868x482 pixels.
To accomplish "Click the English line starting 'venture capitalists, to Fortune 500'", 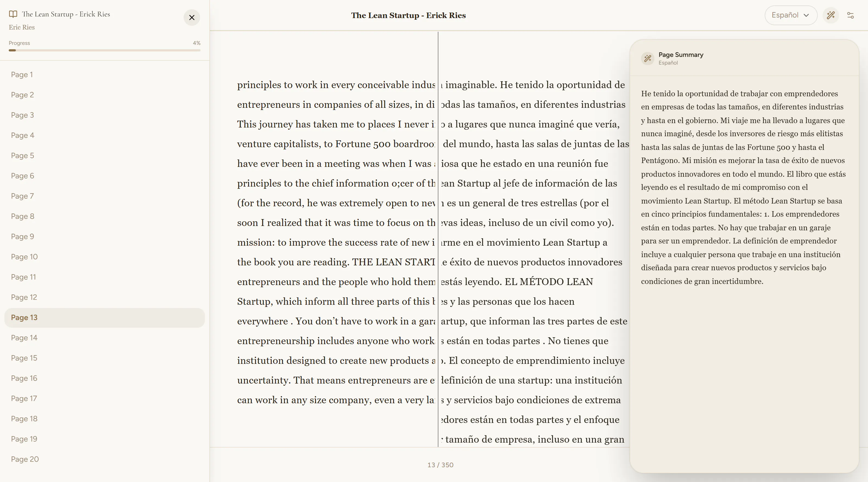I will [x=336, y=144].
